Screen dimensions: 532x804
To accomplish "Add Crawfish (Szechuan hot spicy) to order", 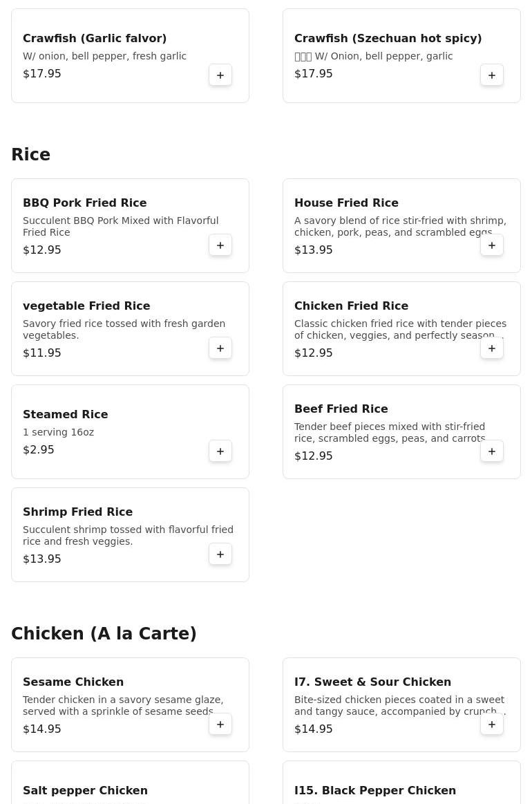I will click(x=491, y=75).
